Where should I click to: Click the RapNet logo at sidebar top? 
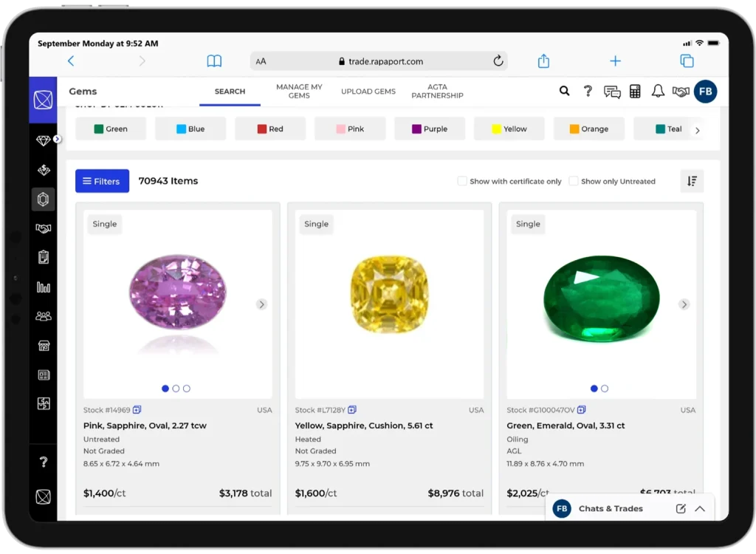(x=43, y=100)
